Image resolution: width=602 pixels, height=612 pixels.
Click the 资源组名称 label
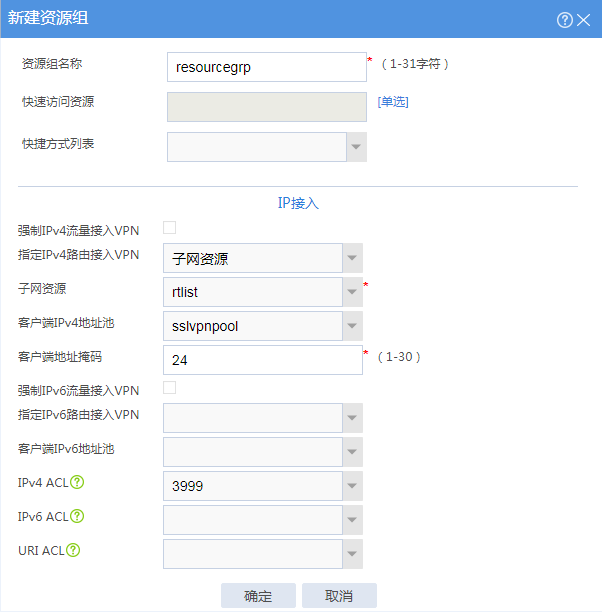pos(52,64)
